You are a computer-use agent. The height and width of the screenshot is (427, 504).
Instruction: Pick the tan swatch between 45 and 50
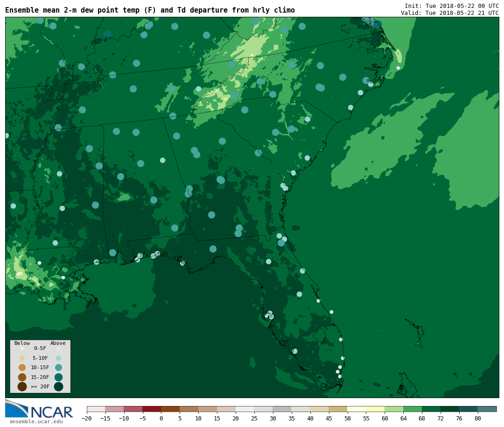338,409
